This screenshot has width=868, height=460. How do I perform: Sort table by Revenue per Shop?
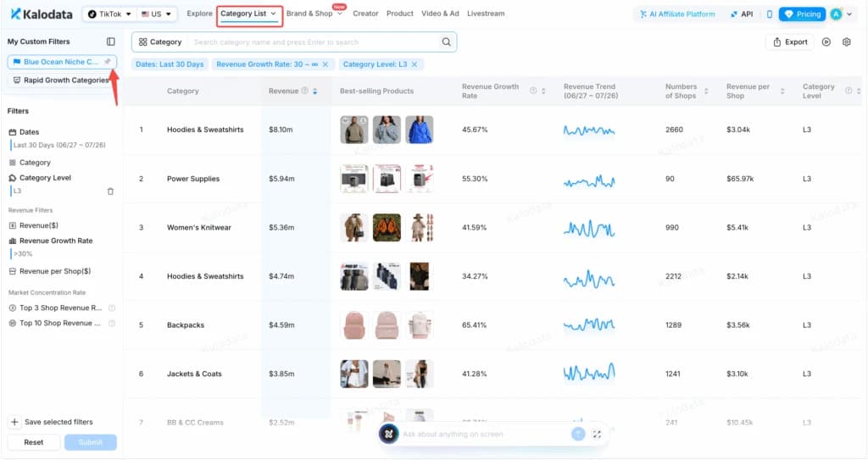782,91
